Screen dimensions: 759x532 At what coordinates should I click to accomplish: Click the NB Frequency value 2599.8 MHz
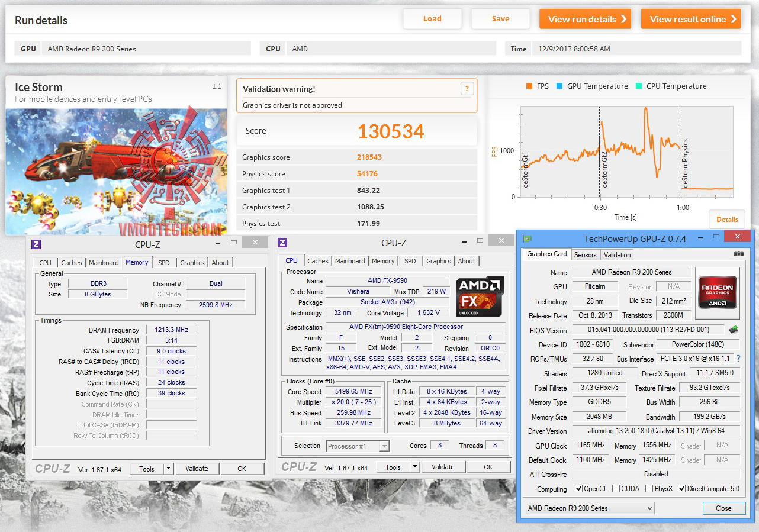216,305
